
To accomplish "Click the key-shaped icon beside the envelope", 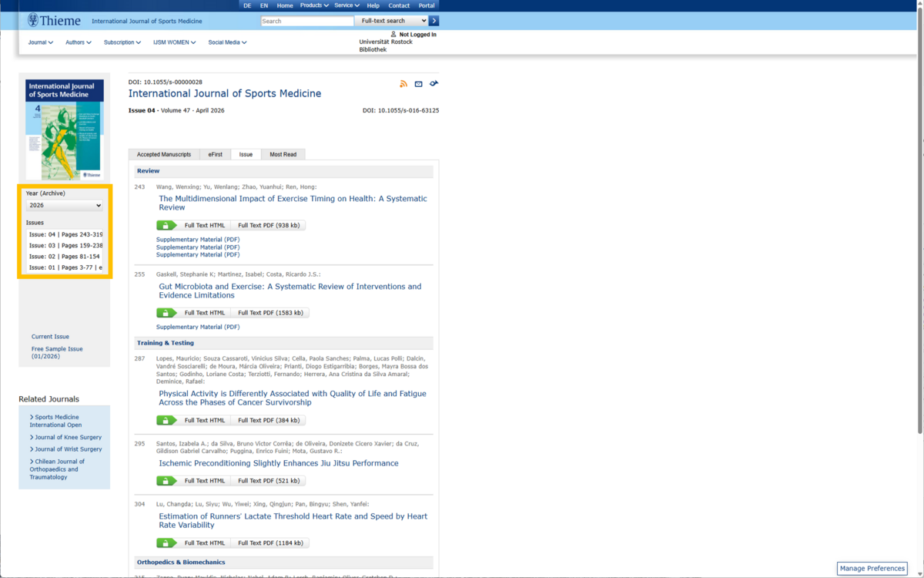I will (x=434, y=83).
